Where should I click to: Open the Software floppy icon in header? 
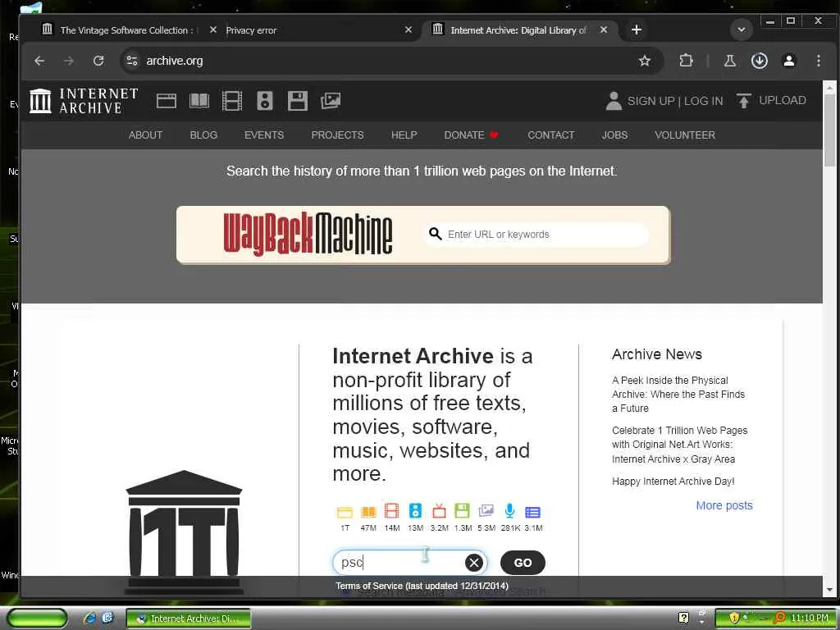click(297, 101)
